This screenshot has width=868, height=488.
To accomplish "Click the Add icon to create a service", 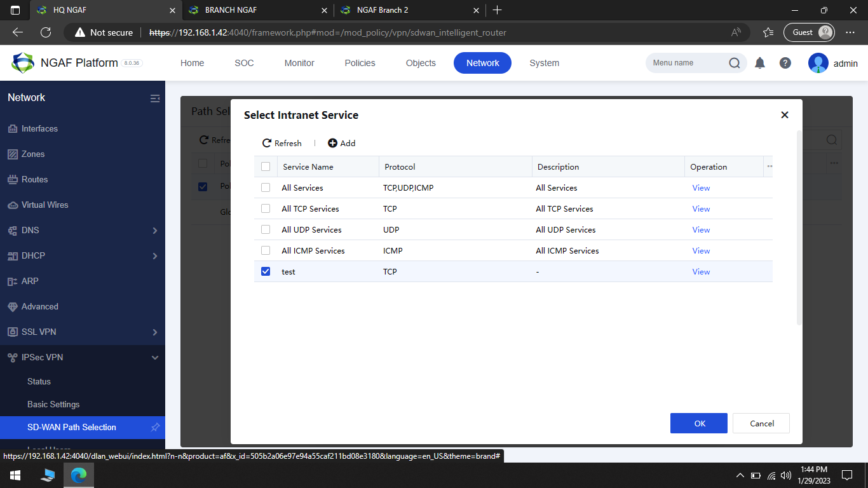I will point(332,143).
